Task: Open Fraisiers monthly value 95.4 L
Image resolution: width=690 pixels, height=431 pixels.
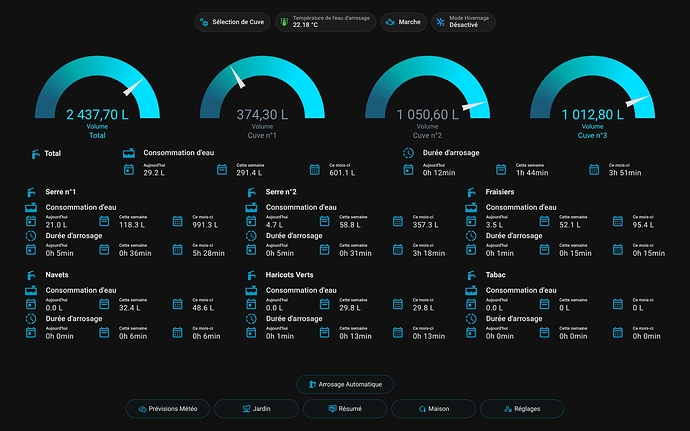Action: [643, 225]
